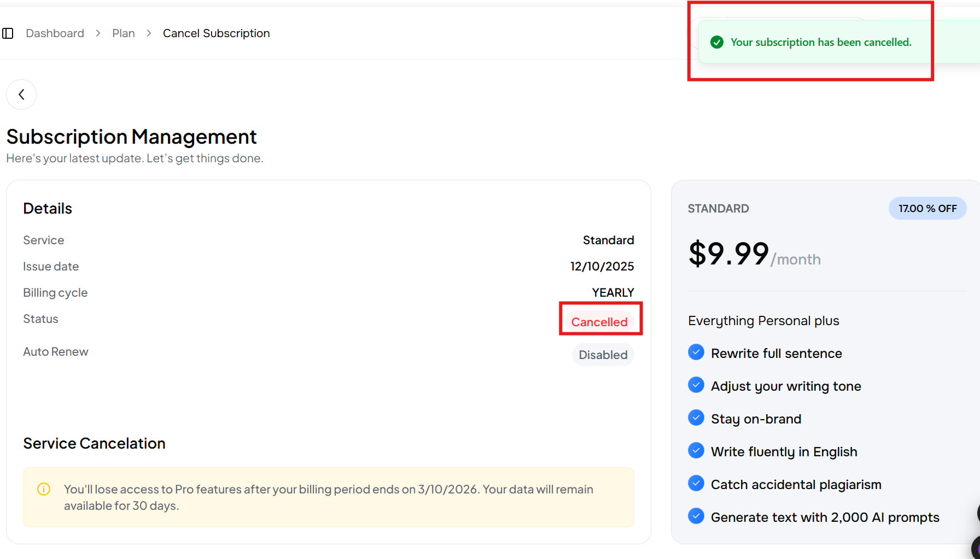
Task: Click the subscription cancelled toast notification
Action: click(820, 43)
